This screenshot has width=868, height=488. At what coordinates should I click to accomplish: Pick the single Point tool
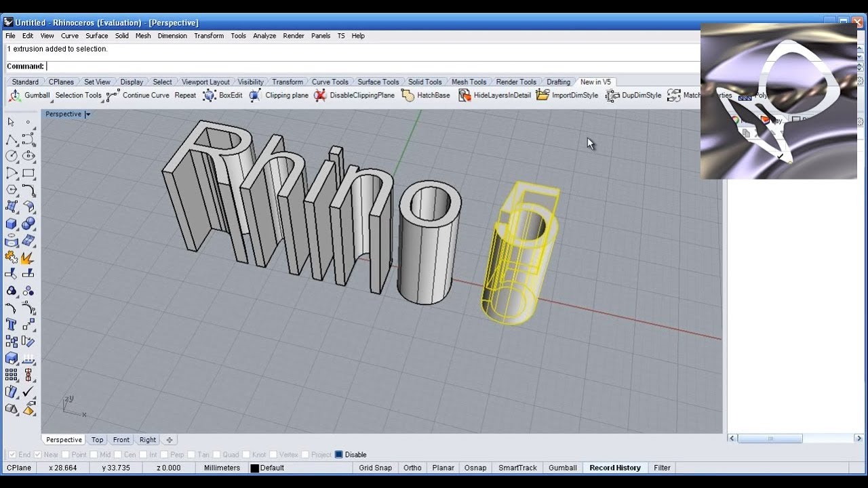coord(28,122)
